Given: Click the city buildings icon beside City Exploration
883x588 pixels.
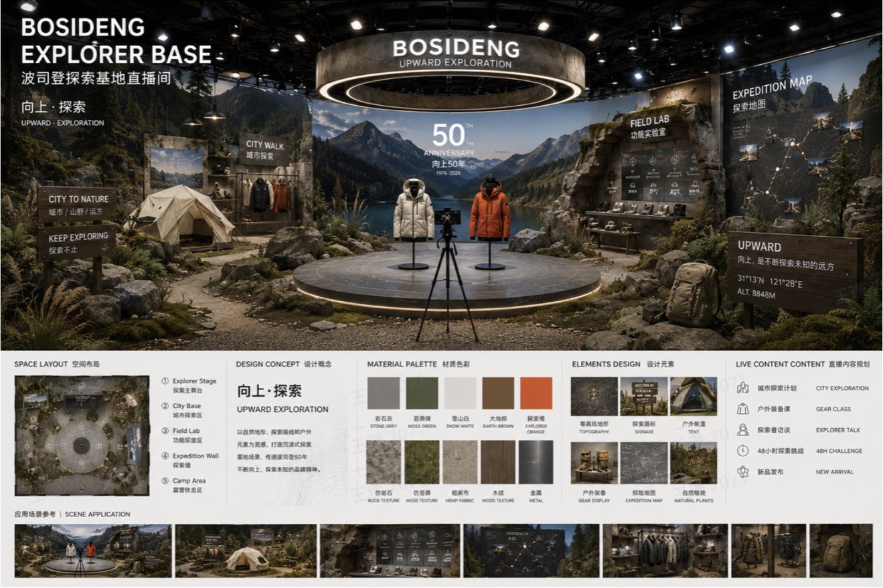Looking at the screenshot, I should (x=743, y=388).
